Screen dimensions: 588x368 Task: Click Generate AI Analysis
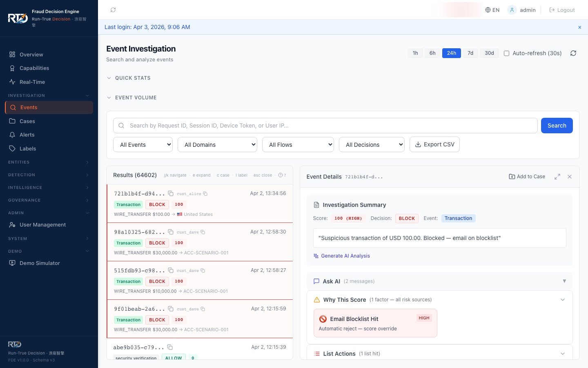345,256
